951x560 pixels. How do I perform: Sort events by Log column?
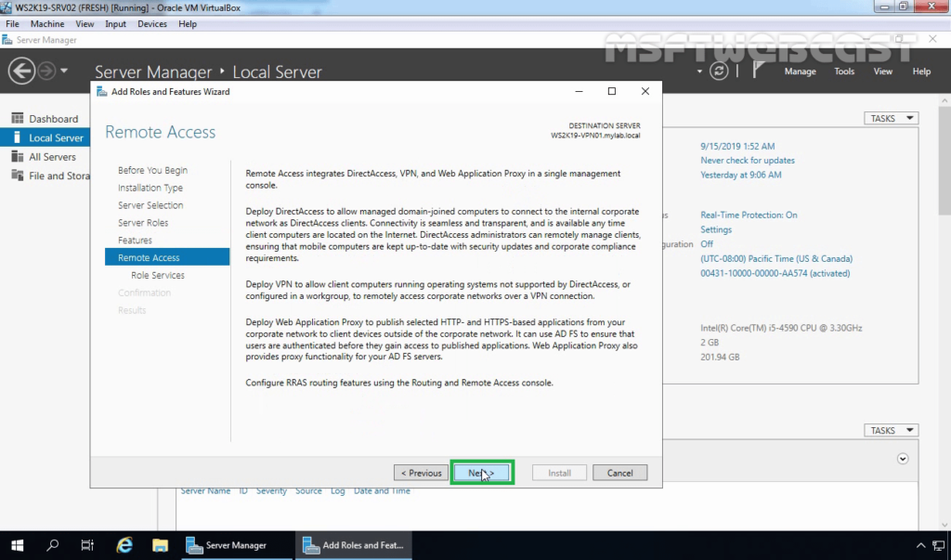click(338, 491)
